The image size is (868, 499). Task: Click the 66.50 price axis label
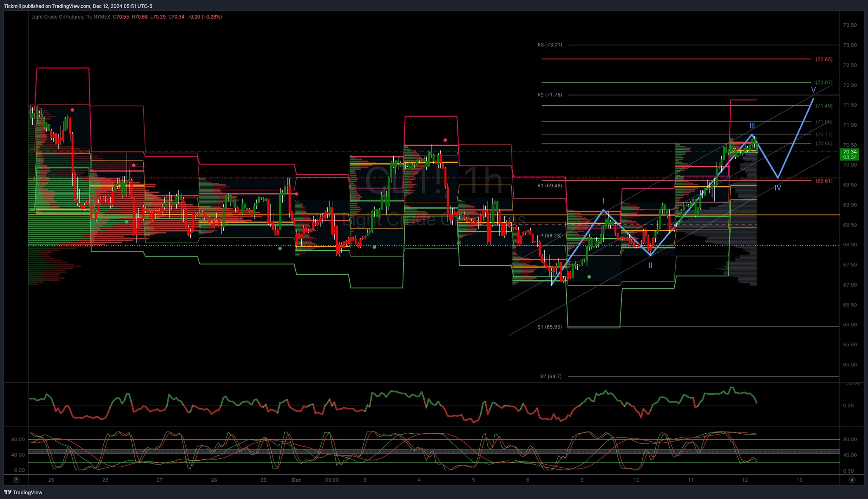(x=850, y=305)
